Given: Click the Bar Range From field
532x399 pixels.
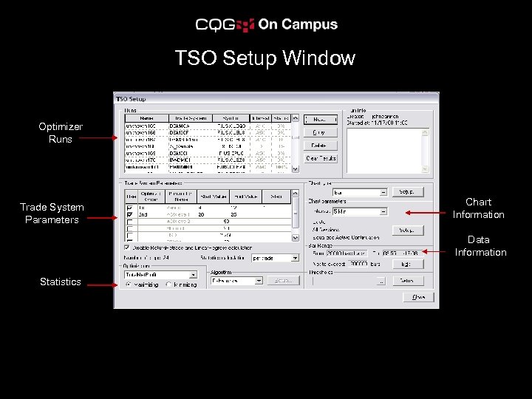Looking at the screenshot, I should click(x=347, y=253).
